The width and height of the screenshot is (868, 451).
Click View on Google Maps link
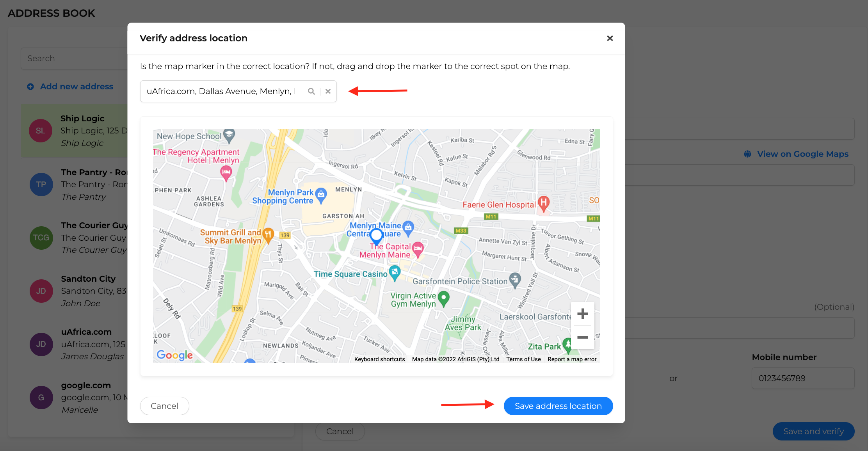[x=802, y=154]
